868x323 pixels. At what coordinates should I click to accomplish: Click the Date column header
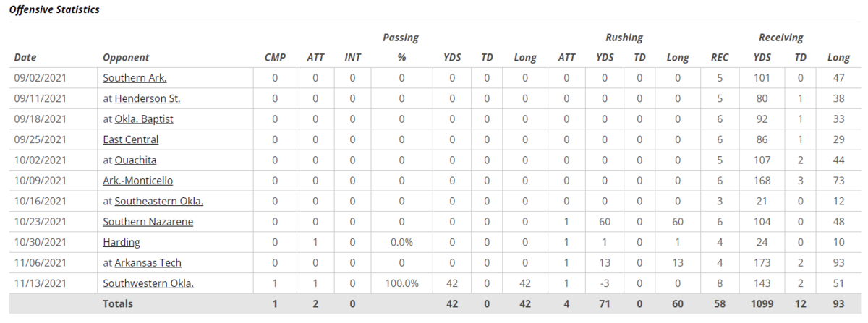tap(25, 58)
